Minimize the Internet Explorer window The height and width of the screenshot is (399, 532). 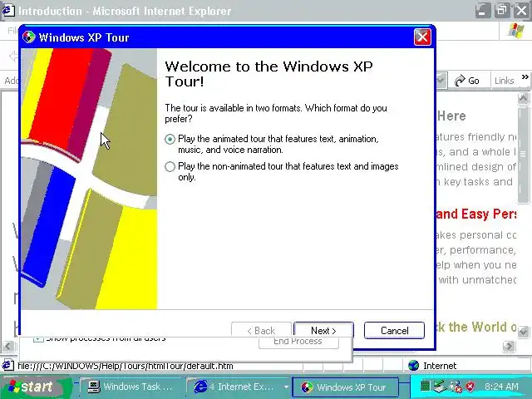click(483, 11)
